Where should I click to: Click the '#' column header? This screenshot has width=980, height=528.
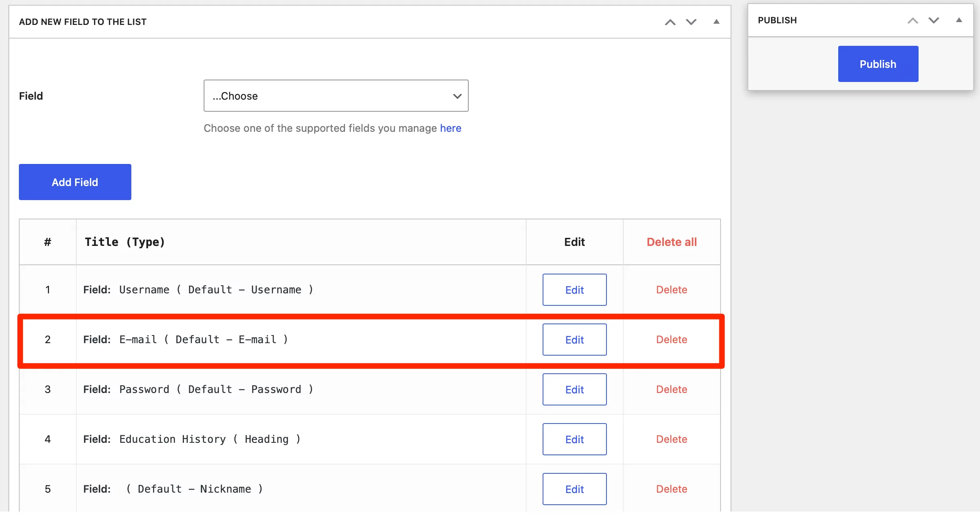pos(47,242)
